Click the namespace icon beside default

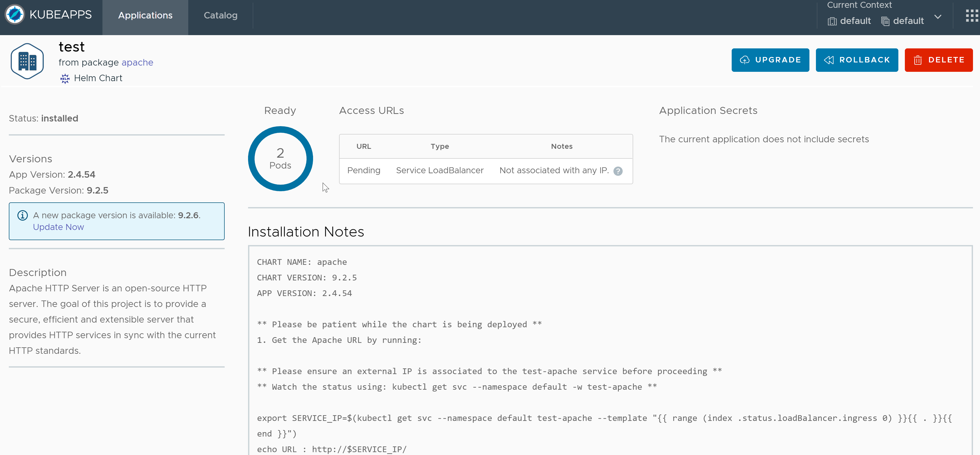832,21
